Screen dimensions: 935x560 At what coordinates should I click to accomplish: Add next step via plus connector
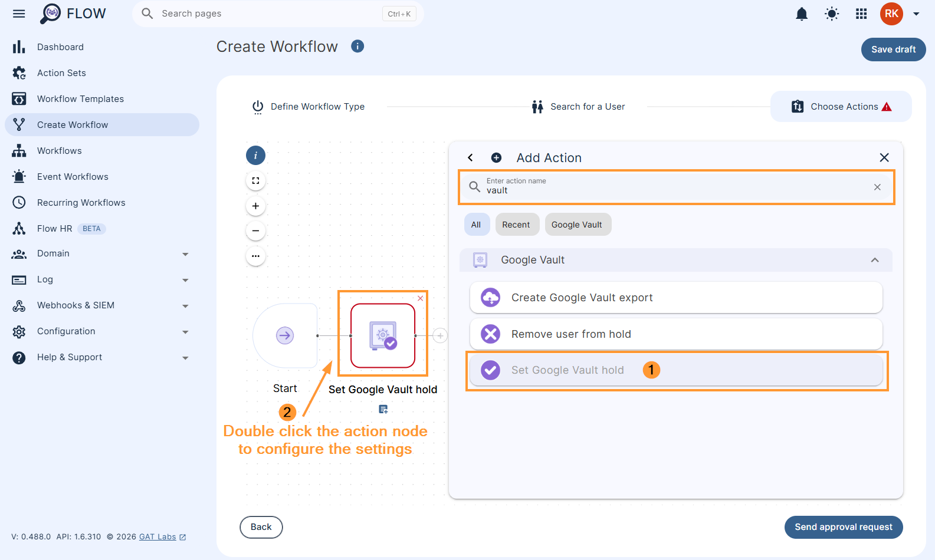(440, 335)
